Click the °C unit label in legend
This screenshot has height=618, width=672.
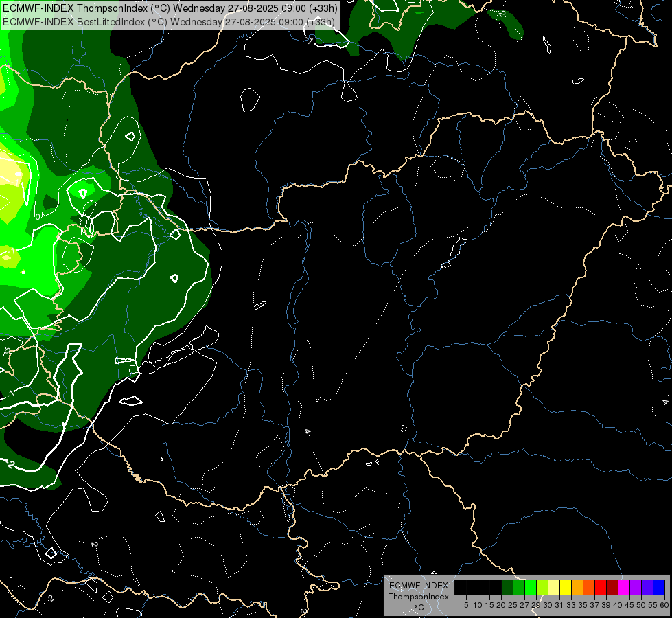[419, 608]
